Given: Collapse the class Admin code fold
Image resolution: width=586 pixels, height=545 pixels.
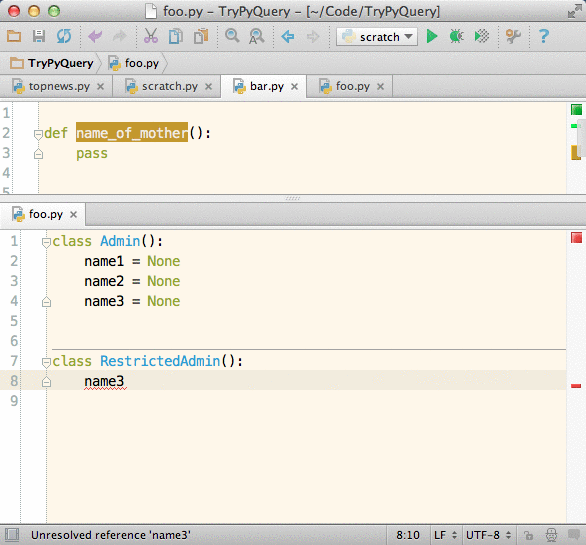Looking at the screenshot, I should coord(46,243).
